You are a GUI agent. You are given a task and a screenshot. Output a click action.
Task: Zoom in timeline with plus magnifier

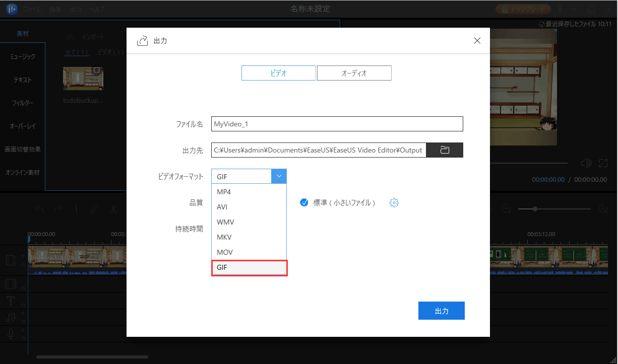603,209
